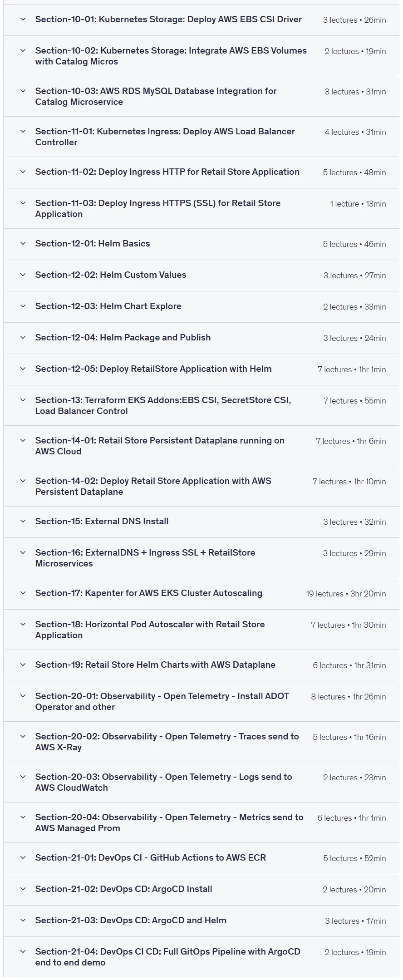This screenshot has width=403, height=980.
Task: Expand Section-13 Terraform EKS Addons chevron
Action: [x=23, y=400]
